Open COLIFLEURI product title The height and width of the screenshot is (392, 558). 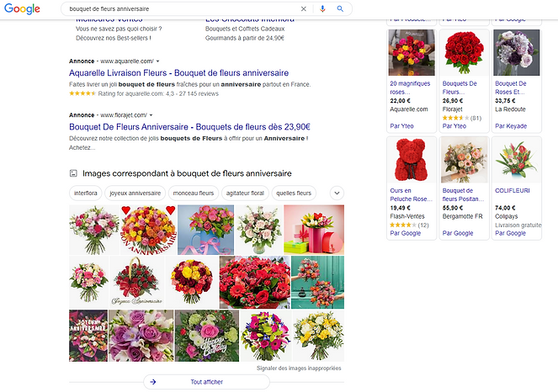point(512,191)
